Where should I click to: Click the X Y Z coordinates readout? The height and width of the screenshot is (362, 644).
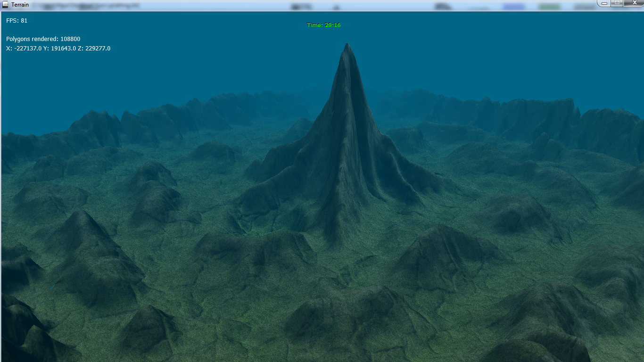click(58, 49)
